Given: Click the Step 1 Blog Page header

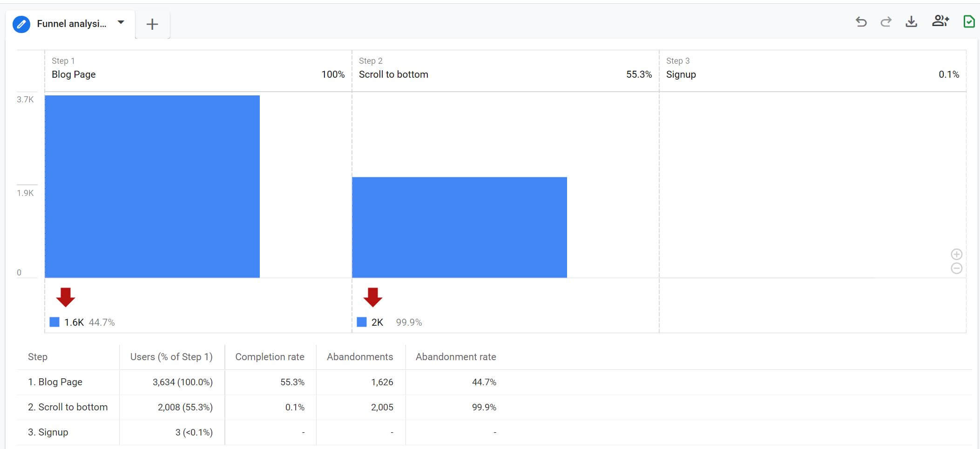Looking at the screenshot, I should point(198,71).
